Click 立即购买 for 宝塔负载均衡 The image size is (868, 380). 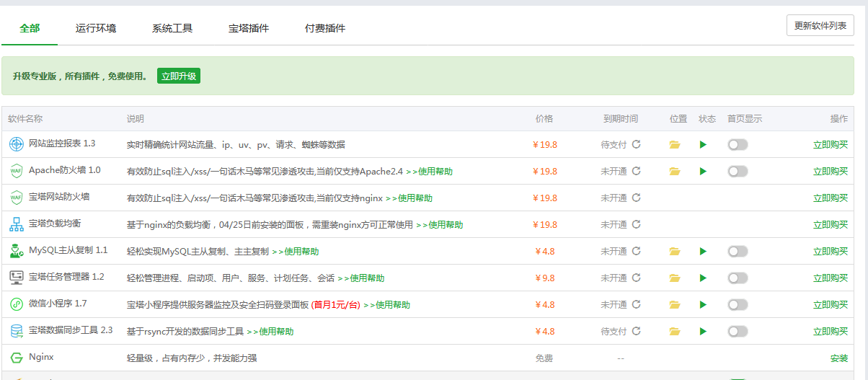(831, 224)
